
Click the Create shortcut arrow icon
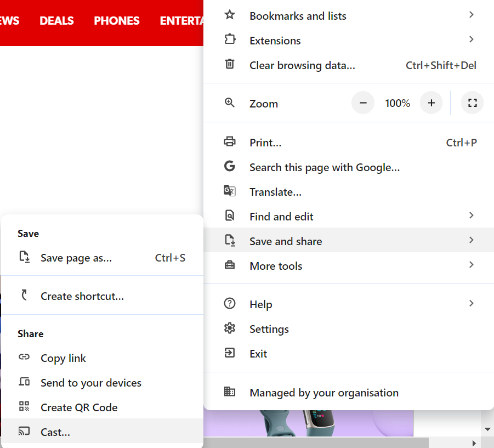24,295
